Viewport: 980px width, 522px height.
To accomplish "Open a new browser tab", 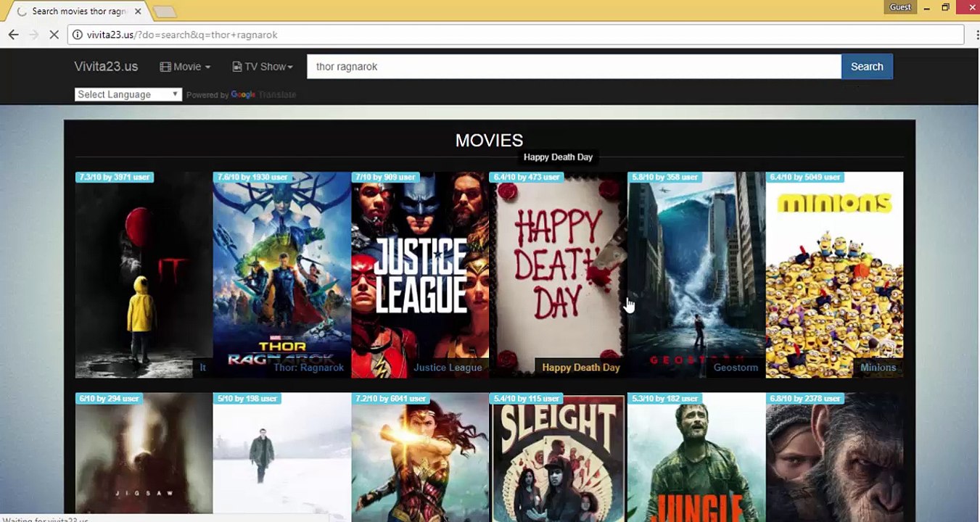I will point(165,12).
